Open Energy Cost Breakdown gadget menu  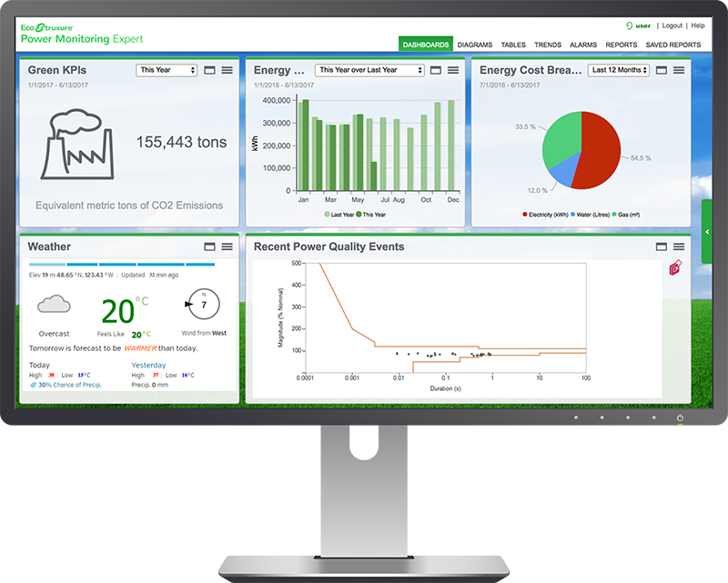click(x=679, y=70)
